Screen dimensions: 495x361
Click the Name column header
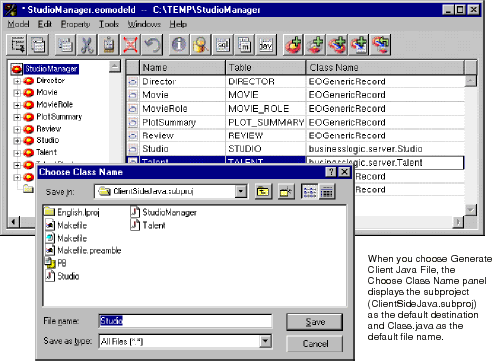point(182,68)
